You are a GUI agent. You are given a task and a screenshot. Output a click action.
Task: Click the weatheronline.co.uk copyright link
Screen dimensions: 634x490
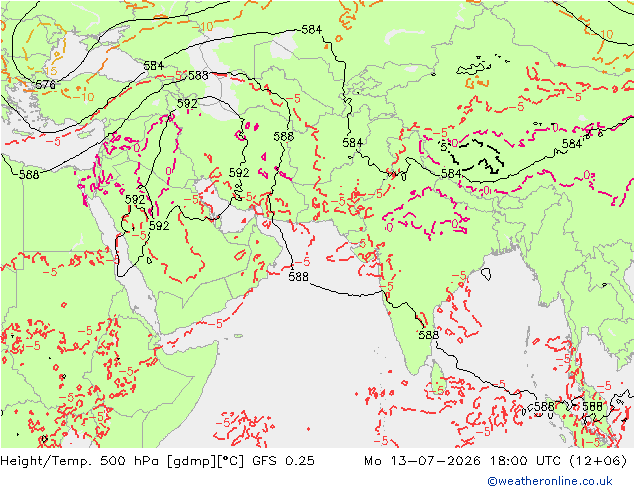(550, 481)
